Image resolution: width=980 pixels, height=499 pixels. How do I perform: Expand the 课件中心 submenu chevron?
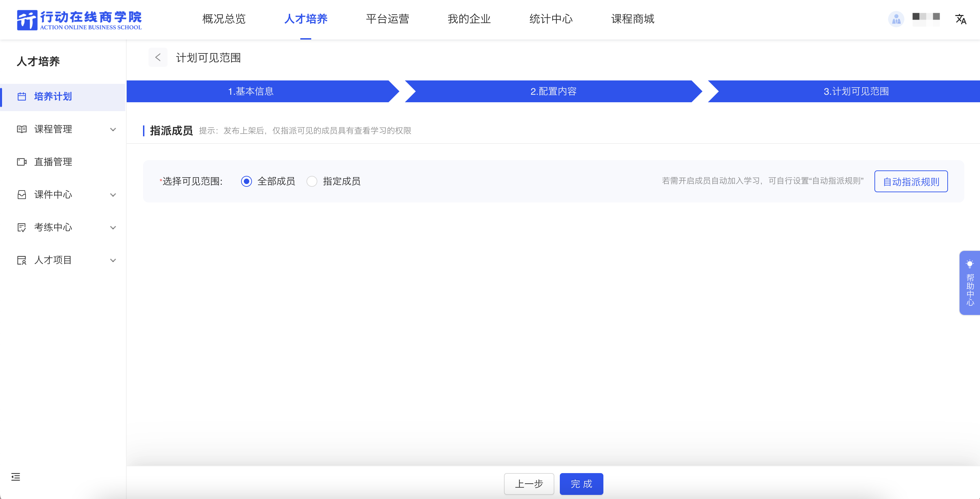[113, 195]
